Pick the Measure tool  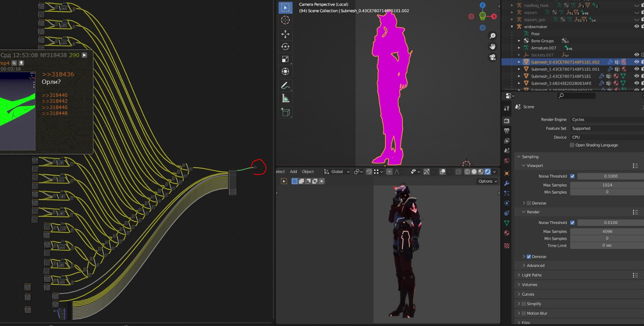coord(285,98)
